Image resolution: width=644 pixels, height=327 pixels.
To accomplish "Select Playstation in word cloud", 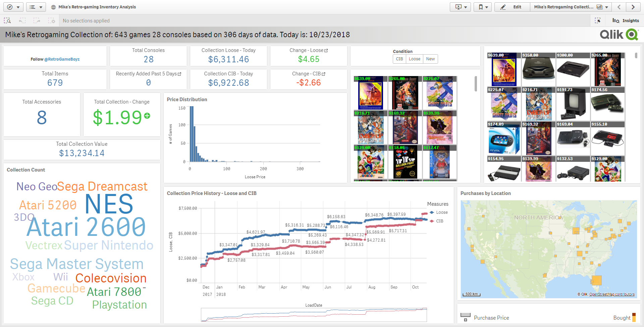I will 119,305.
